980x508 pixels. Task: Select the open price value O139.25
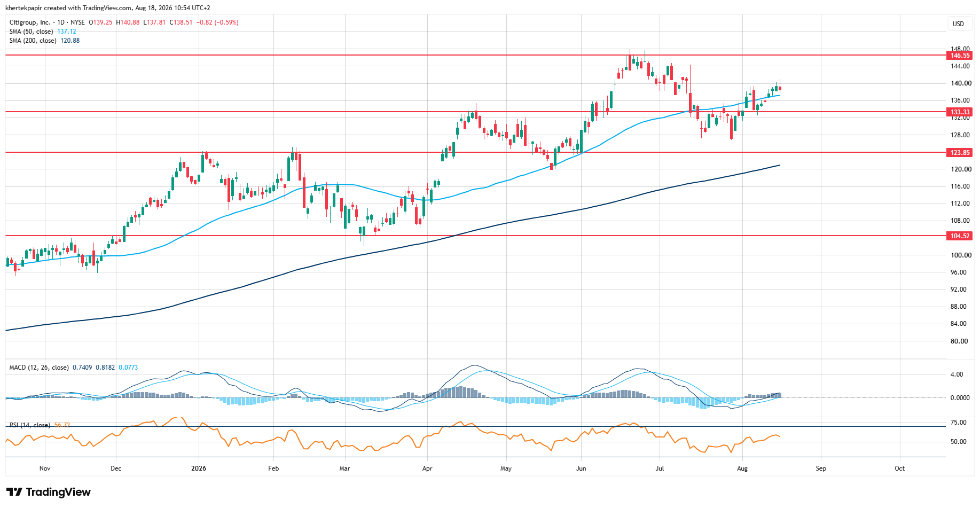(x=100, y=22)
